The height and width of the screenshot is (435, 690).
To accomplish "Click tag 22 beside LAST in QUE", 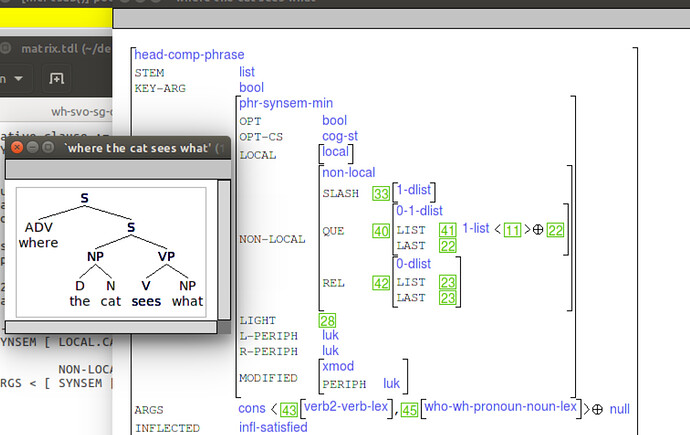I will (448, 246).
